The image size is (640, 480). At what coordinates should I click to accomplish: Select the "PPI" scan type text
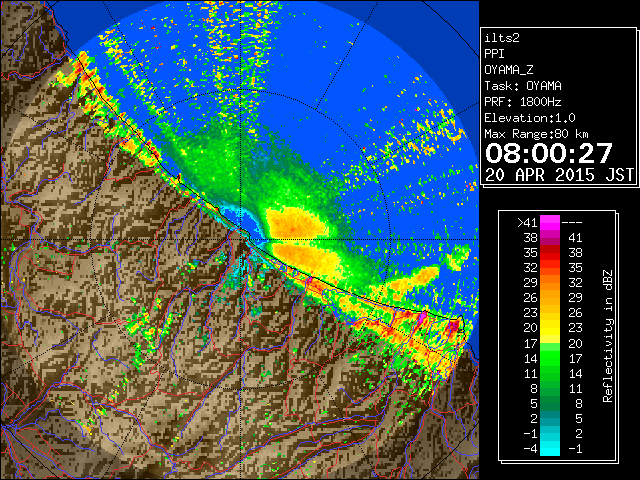click(494, 54)
